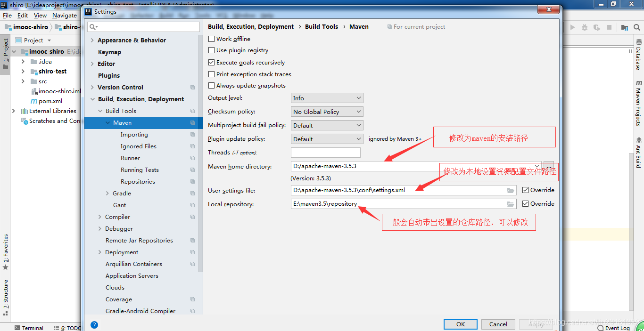The width and height of the screenshot is (644, 331).
Task: Select Runner under Maven
Action: 130,158
